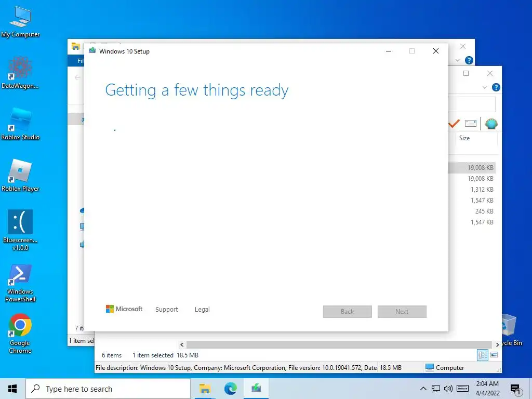Open the volume control tray icon
The height and width of the screenshot is (399, 532).
coord(448,389)
